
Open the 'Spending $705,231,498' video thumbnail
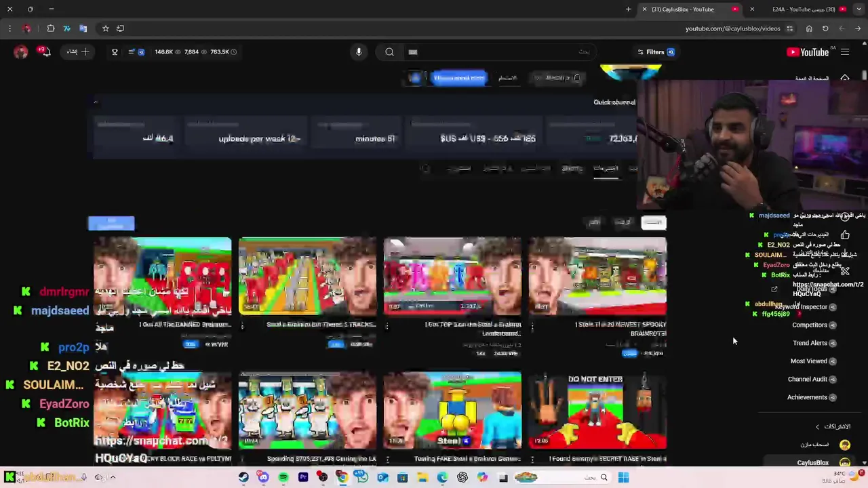(x=307, y=411)
